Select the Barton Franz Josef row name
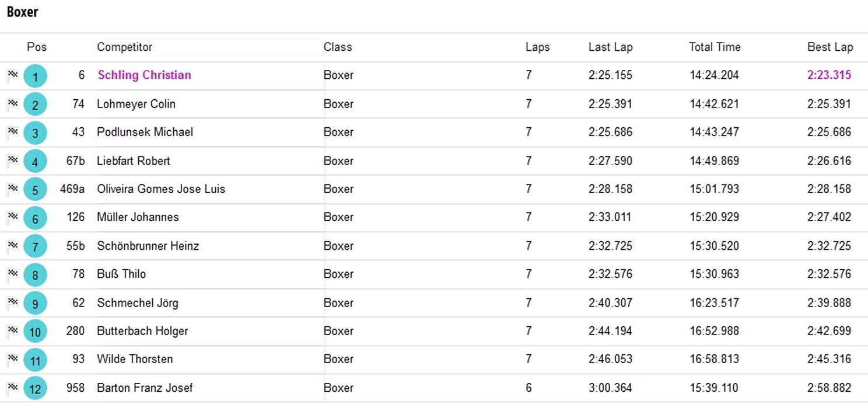The width and height of the screenshot is (868, 411). pos(145,388)
